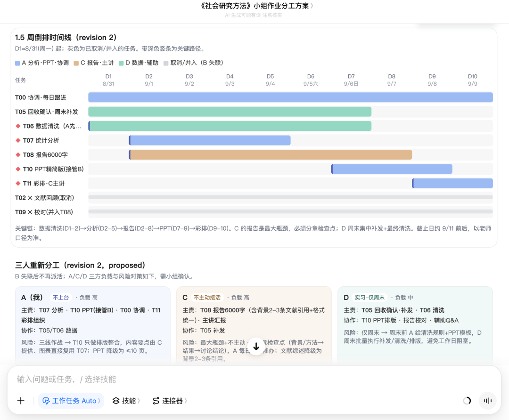This screenshot has width=509, height=420.
Task: Select the blue T10 PPT精简版 timeline bar
Action: 392,169
